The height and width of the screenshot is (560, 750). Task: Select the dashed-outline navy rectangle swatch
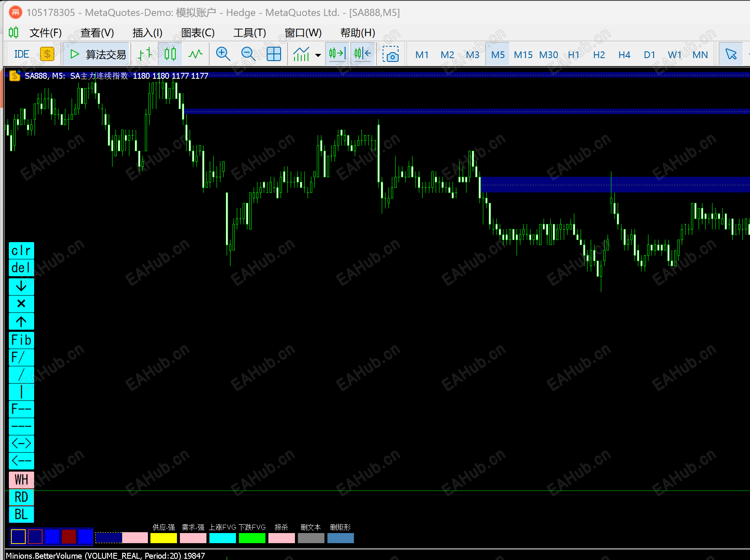coord(109,538)
